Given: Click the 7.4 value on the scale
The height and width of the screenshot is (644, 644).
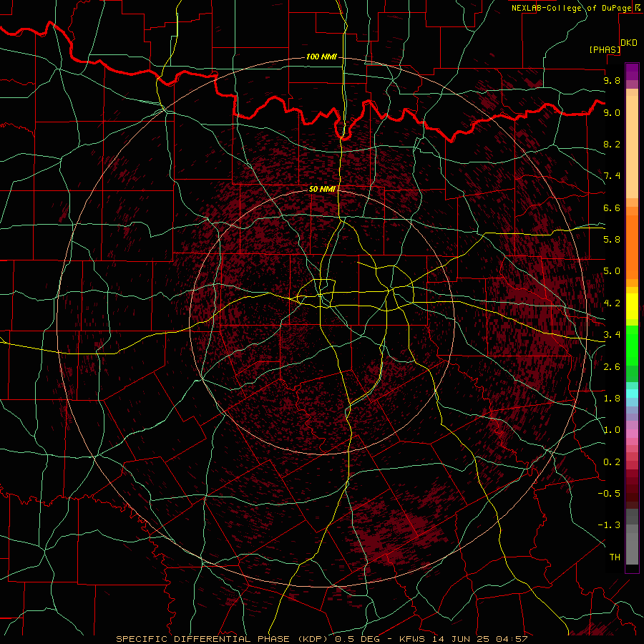Looking at the screenshot, I should tap(612, 176).
